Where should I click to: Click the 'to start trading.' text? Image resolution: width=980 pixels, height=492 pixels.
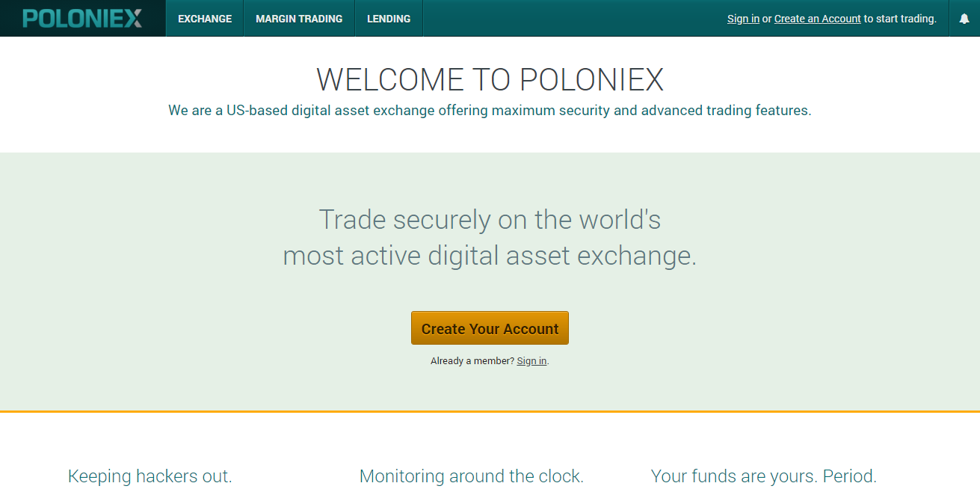click(900, 19)
